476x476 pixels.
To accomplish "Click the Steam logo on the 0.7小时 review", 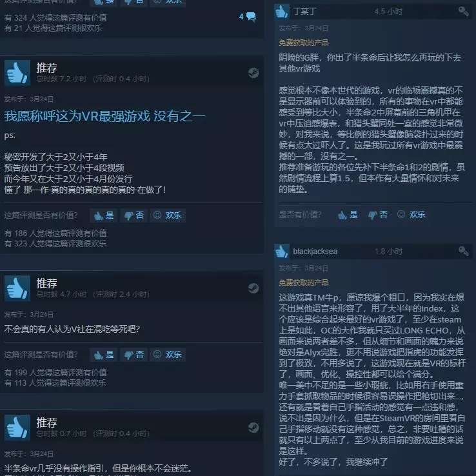I will point(253,428).
